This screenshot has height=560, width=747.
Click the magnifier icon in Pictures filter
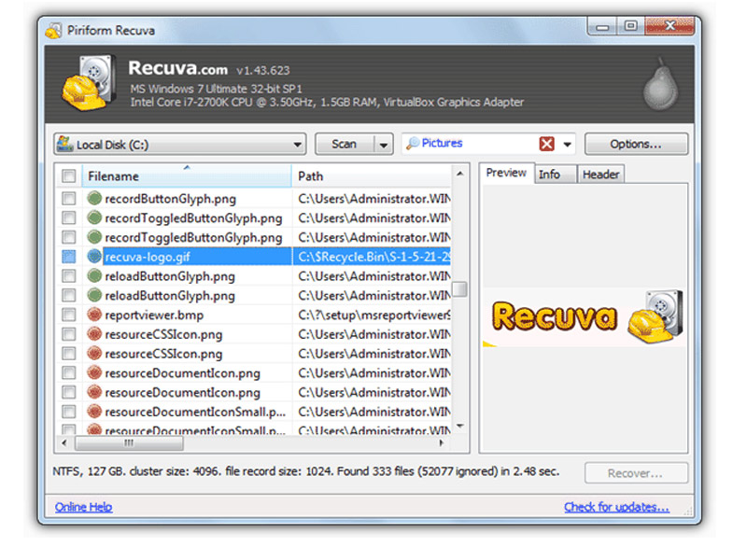point(413,144)
